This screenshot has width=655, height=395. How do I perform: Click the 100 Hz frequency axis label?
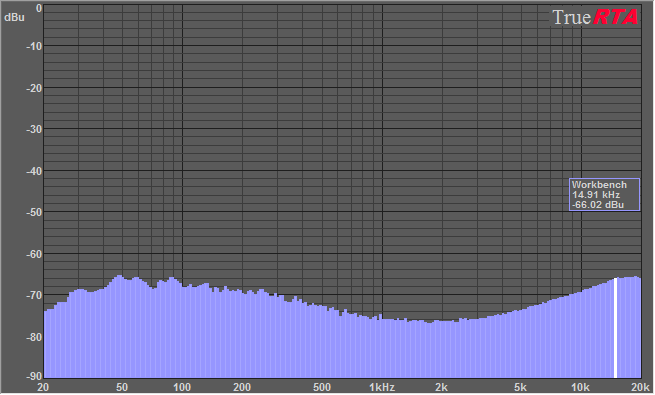(x=182, y=387)
